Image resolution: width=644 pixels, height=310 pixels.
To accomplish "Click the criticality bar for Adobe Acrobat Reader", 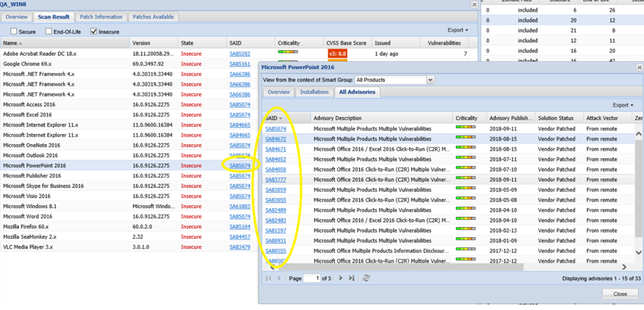I will click(288, 52).
